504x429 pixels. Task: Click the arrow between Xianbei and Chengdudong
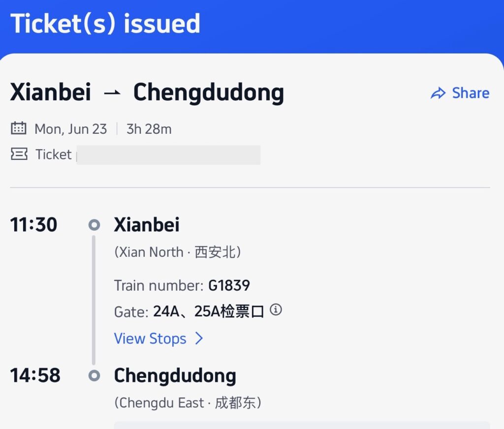(112, 93)
